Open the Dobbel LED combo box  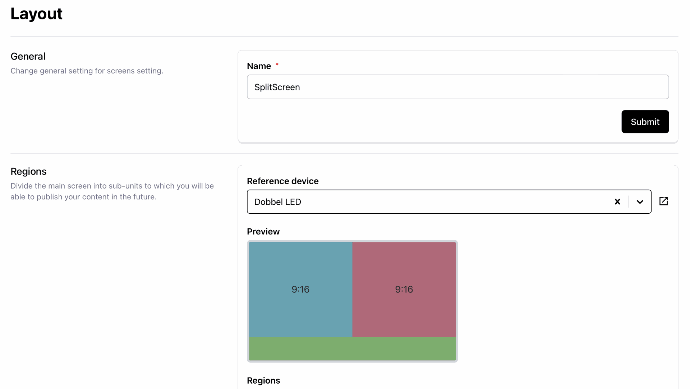tap(449, 202)
